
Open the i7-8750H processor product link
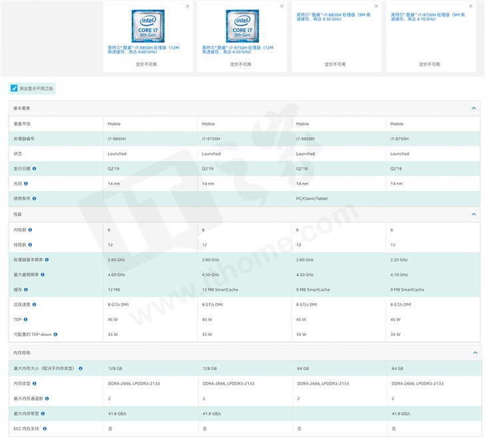tap(428, 17)
